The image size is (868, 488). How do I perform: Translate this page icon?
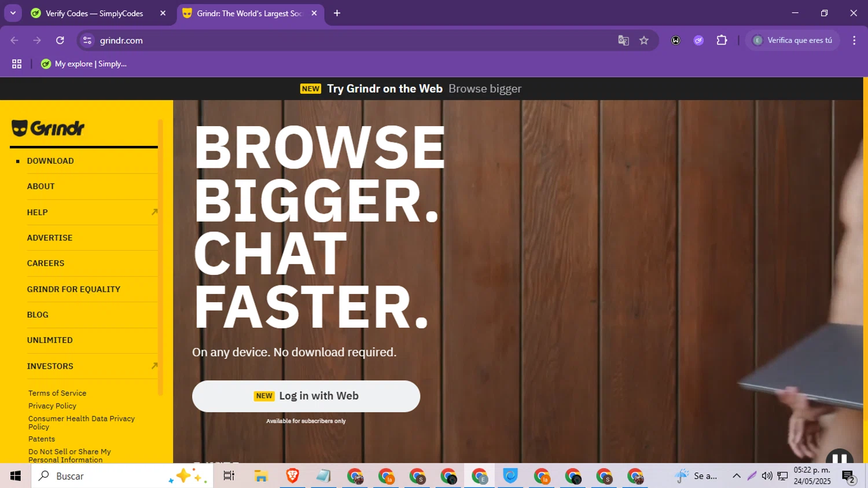coord(623,41)
